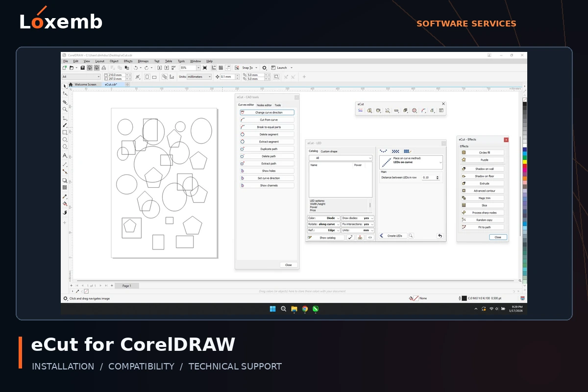Click the last panel-layout icon in eCut toolbar
Image resolution: width=588 pixels, height=392 pixels.
(x=441, y=110)
